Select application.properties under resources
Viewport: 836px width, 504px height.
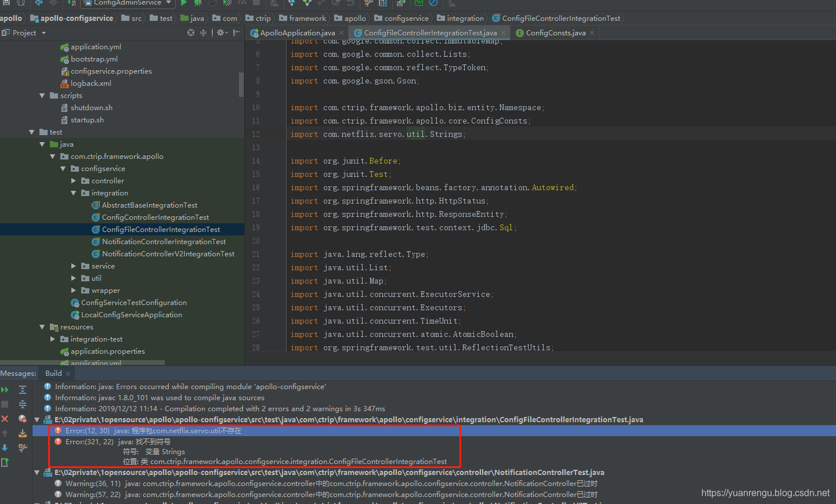click(x=103, y=351)
